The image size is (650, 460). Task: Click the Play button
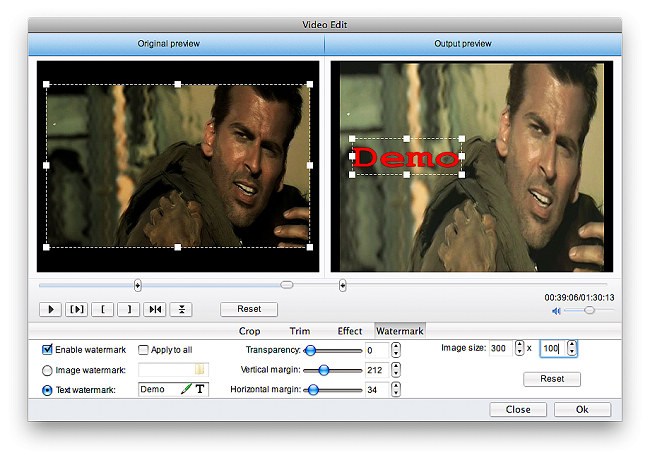50,310
